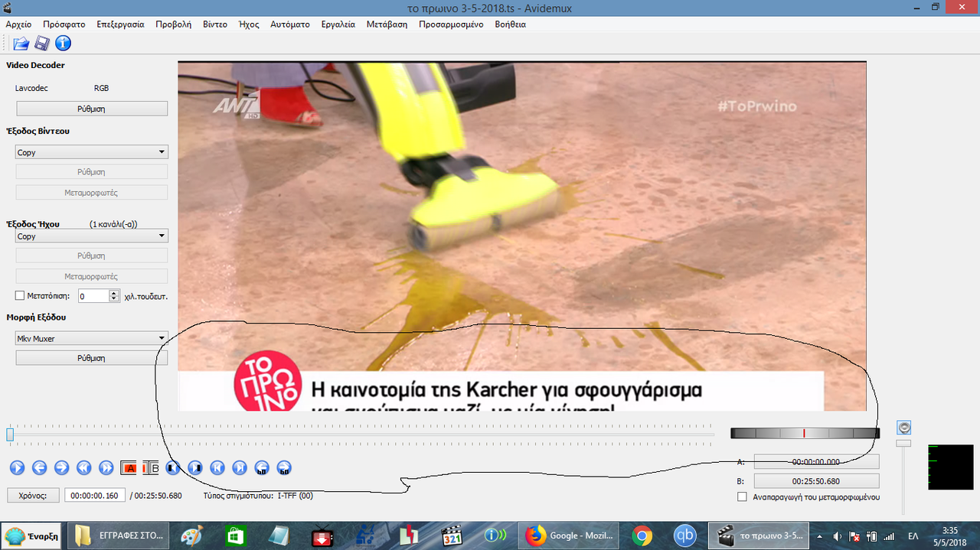Start playback with the play button
The width and height of the screenshot is (980, 550).
point(17,467)
